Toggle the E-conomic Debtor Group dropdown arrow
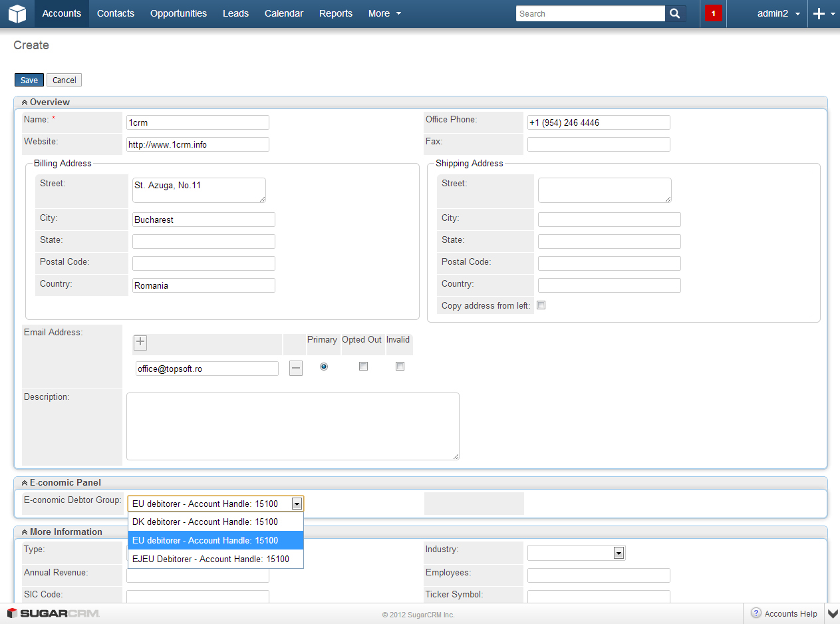The image size is (840, 624). [297, 504]
